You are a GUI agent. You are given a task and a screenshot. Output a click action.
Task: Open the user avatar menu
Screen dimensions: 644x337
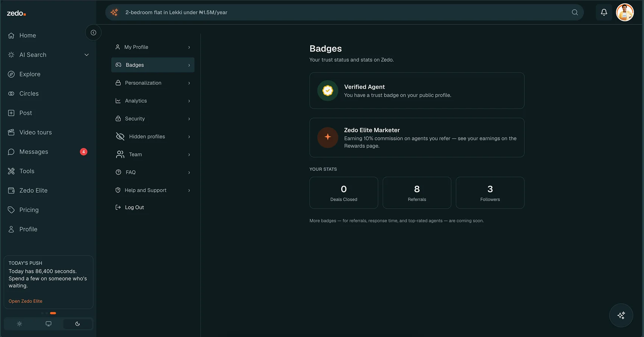click(625, 12)
